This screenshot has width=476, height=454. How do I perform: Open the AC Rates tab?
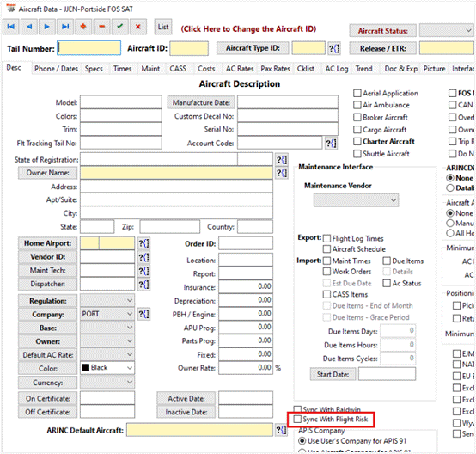pos(240,69)
